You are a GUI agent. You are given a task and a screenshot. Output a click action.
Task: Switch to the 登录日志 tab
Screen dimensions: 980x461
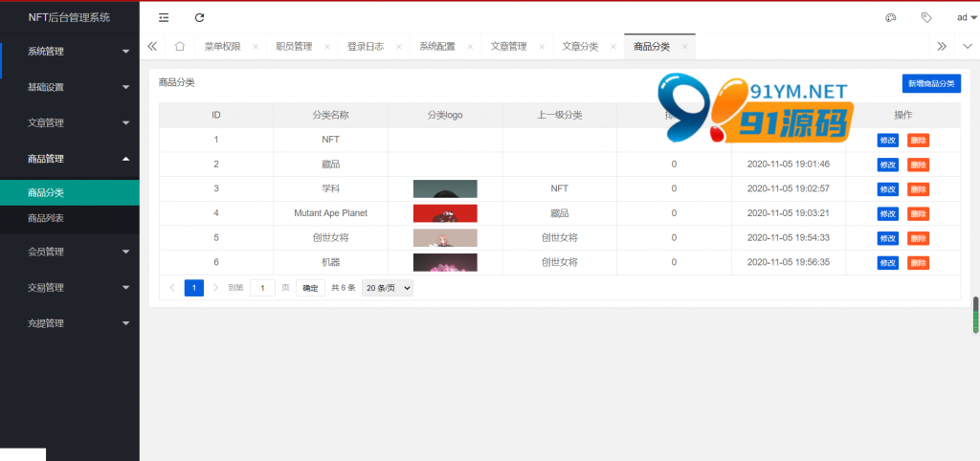point(366,46)
